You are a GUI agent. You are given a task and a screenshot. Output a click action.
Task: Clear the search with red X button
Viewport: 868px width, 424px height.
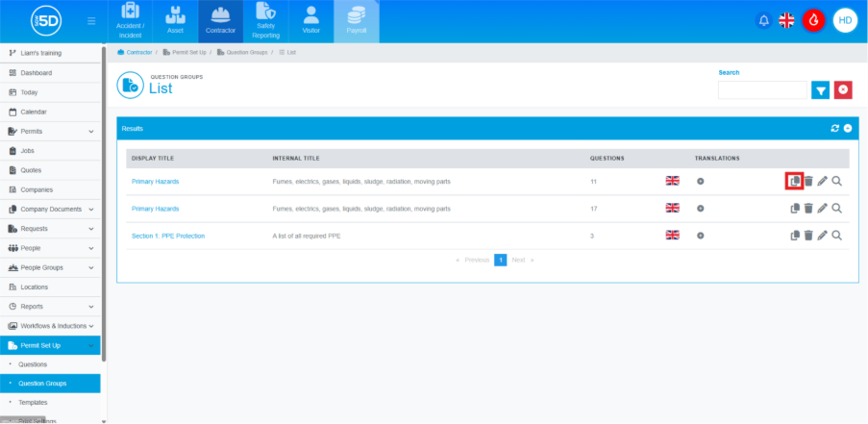pyautogui.click(x=843, y=89)
